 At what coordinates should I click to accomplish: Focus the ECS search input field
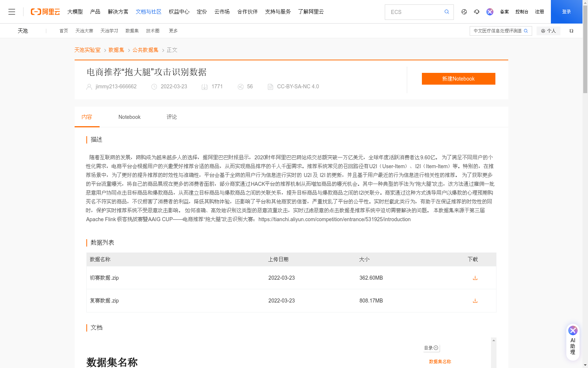[415, 12]
